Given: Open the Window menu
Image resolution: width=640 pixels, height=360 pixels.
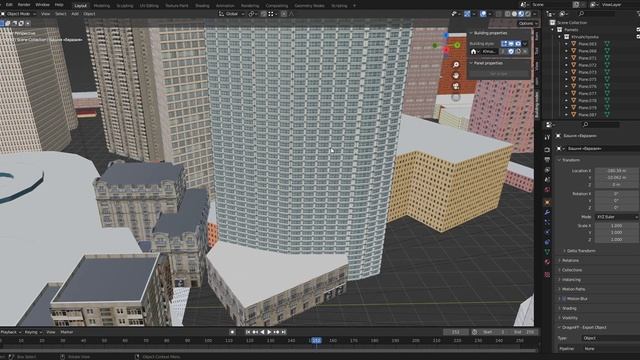Looking at the screenshot, I should click(42, 5).
